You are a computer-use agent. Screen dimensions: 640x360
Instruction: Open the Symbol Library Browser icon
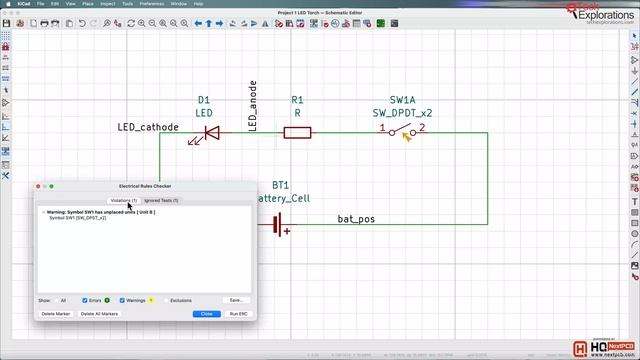[289, 24]
